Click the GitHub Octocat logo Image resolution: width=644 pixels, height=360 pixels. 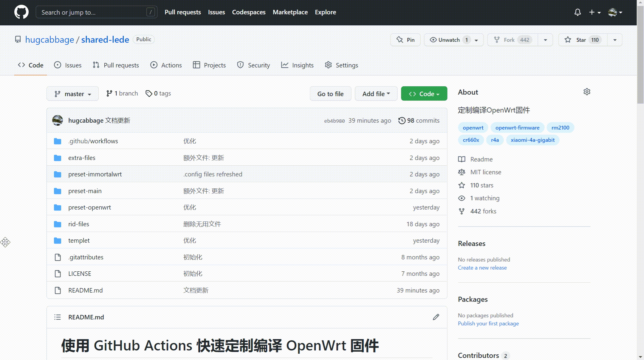click(x=21, y=12)
